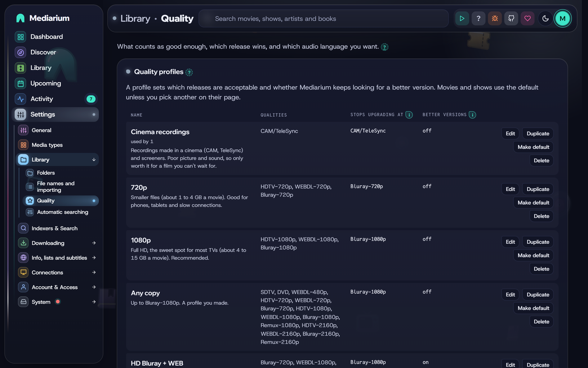The image size is (588, 368).
Task: Open Upcoming via the calendar icon
Action: (x=20, y=83)
